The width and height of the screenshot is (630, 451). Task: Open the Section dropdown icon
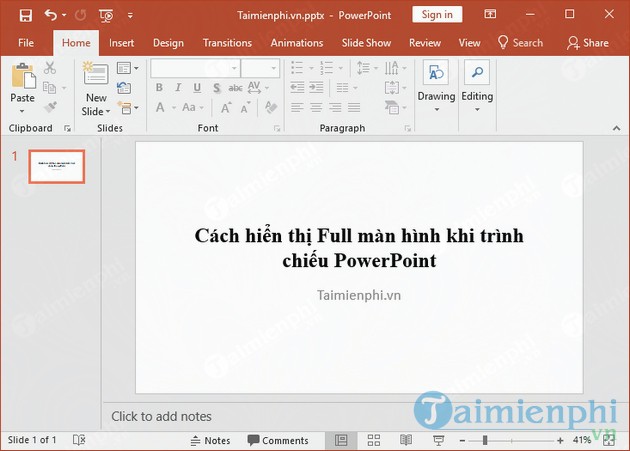pyautogui.click(x=128, y=107)
